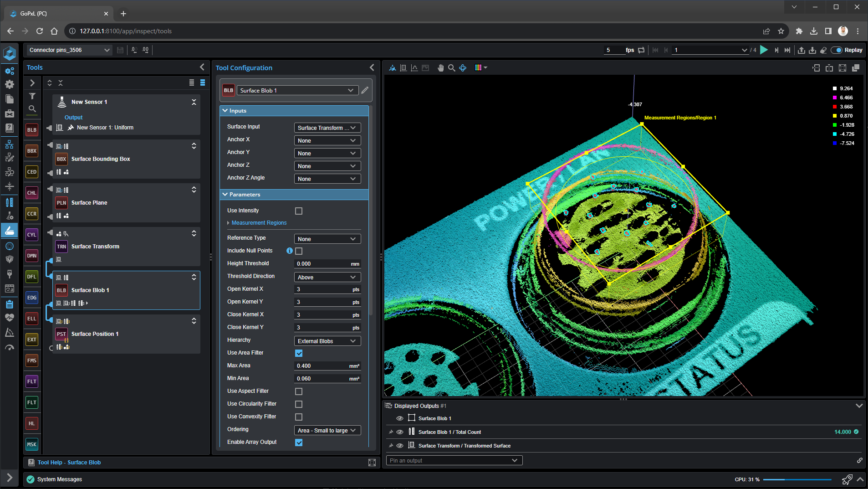Expand the Measurement Regions section
The image size is (868, 489).
[x=259, y=223]
